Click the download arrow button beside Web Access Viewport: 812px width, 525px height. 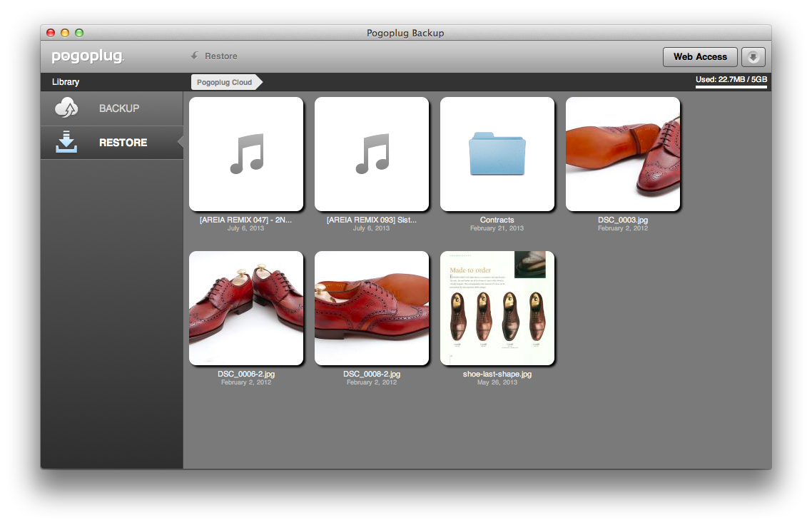pos(753,57)
